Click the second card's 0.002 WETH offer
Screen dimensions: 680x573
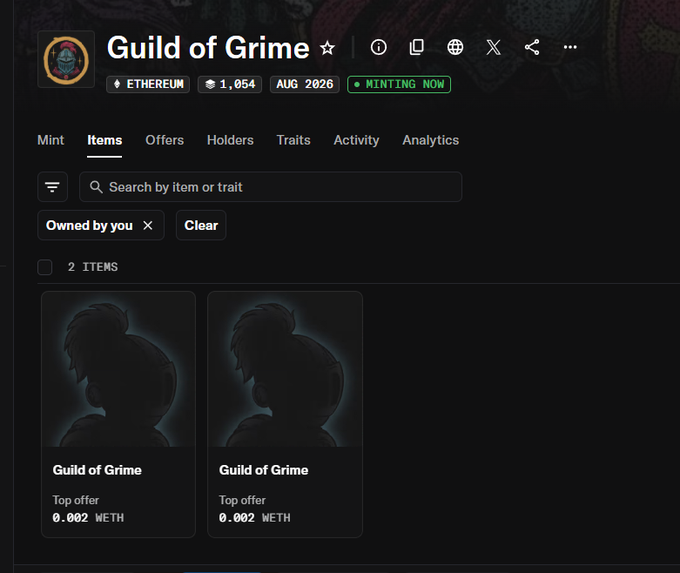coord(255,518)
